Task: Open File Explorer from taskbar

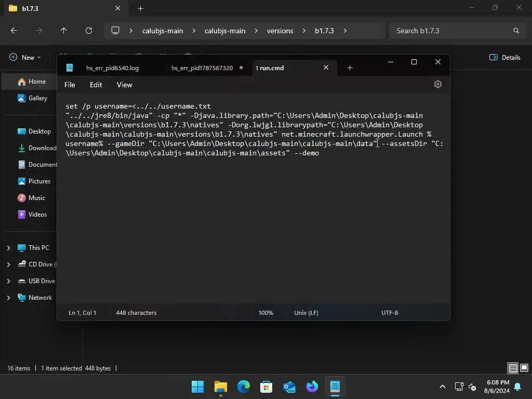Action: (x=220, y=387)
